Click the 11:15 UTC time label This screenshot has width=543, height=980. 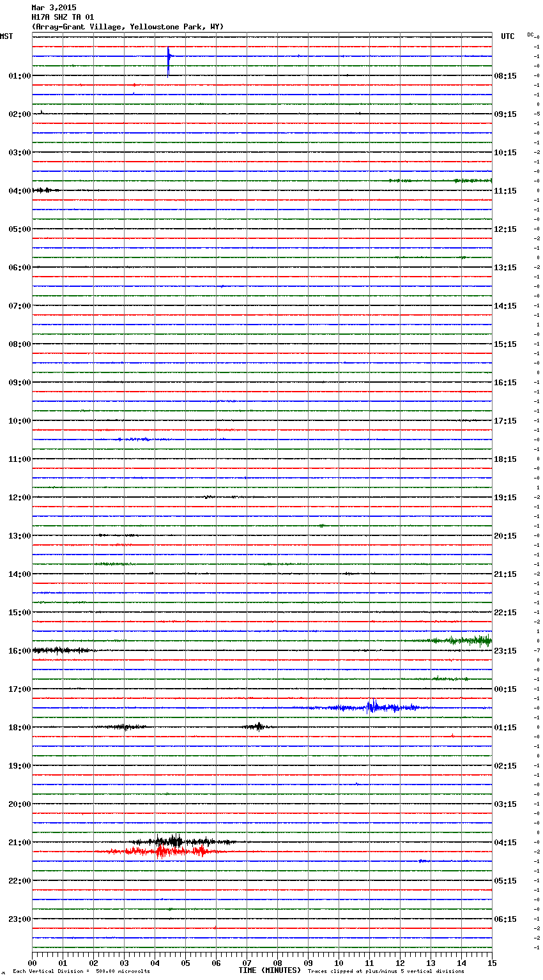pyautogui.click(x=505, y=191)
